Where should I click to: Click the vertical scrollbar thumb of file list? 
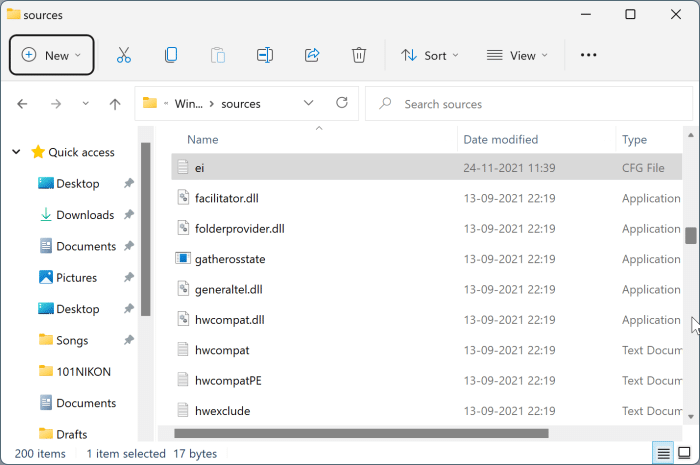click(x=691, y=235)
